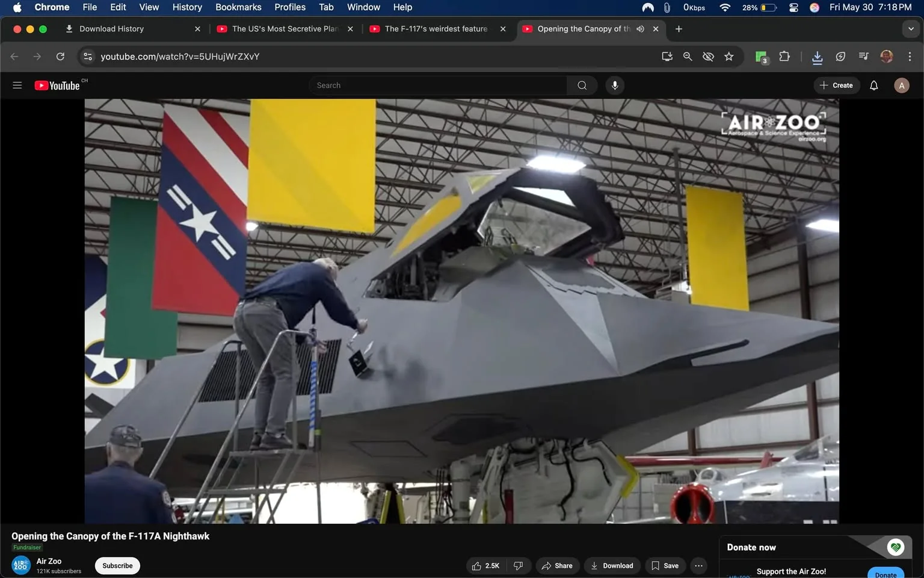
Task: Save the video to a playlist
Action: tap(665, 566)
